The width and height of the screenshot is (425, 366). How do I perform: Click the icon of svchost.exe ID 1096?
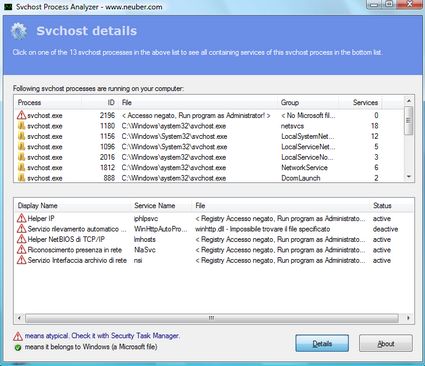pos(21,147)
